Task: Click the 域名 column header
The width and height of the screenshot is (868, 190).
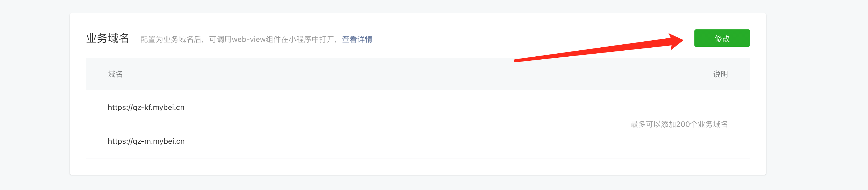Action: [115, 74]
